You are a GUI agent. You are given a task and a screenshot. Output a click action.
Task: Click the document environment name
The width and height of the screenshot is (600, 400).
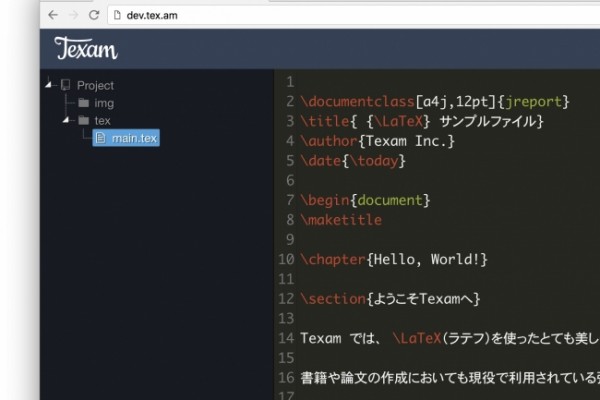pos(390,200)
